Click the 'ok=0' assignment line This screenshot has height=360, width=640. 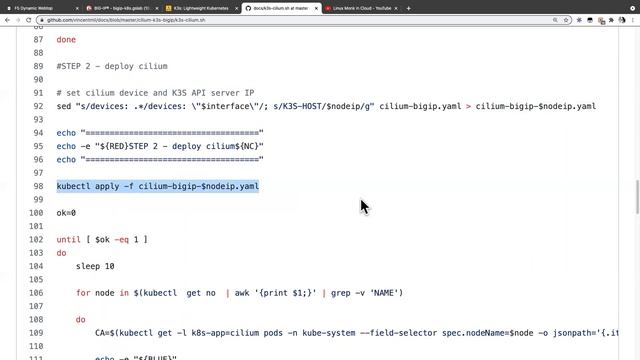tap(66, 213)
